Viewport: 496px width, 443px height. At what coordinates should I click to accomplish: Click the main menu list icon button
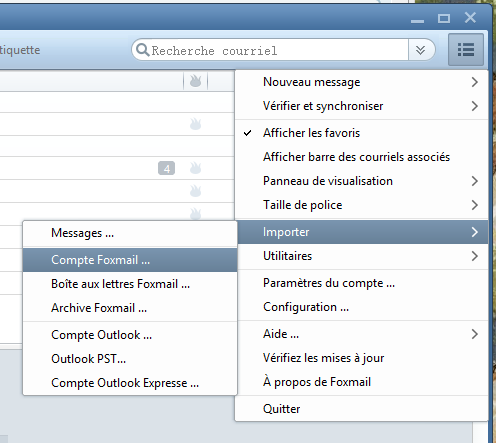point(466,50)
